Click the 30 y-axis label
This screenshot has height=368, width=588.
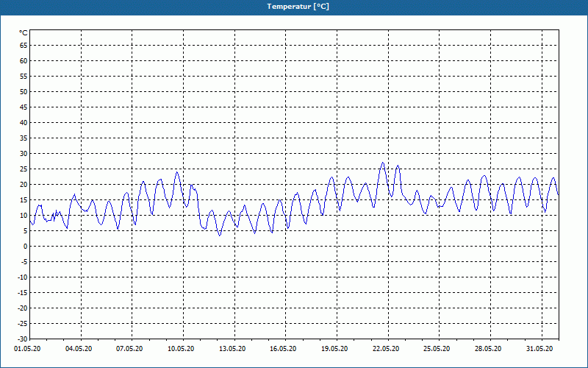(x=24, y=154)
